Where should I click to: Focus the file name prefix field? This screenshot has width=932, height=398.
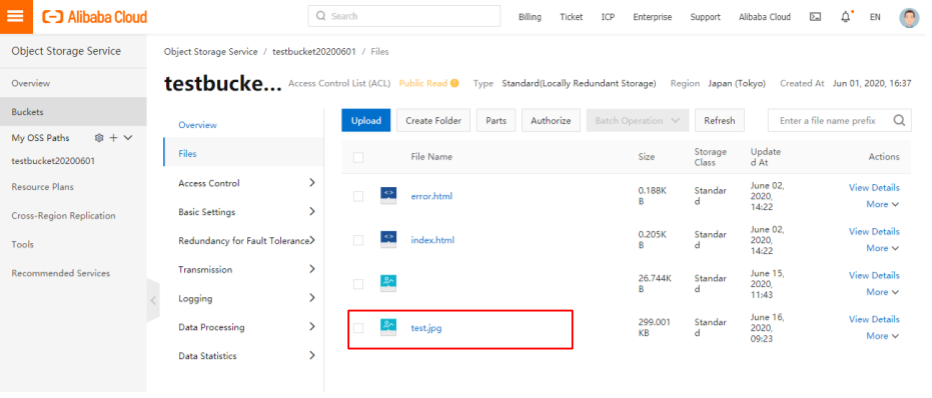point(839,121)
